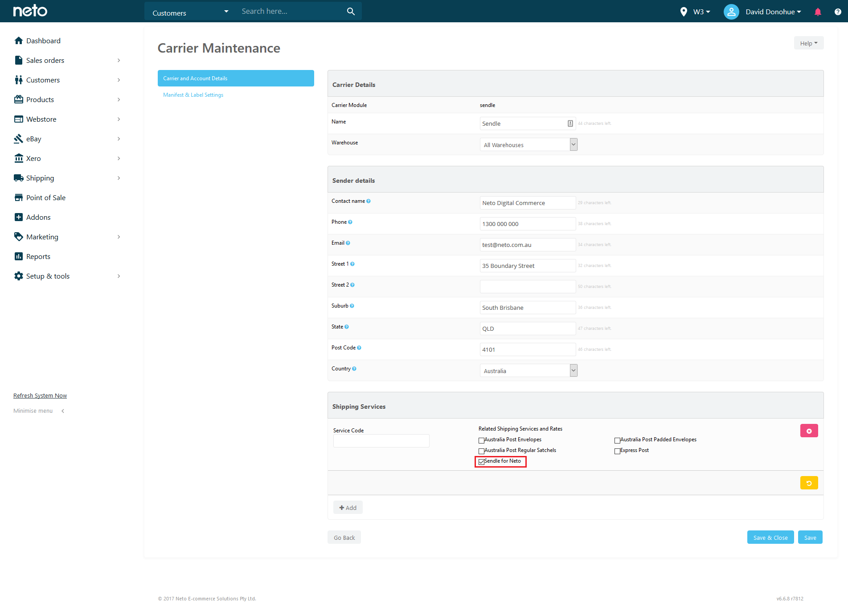
Task: Click the Marketing tag icon
Action: pyautogui.click(x=19, y=237)
